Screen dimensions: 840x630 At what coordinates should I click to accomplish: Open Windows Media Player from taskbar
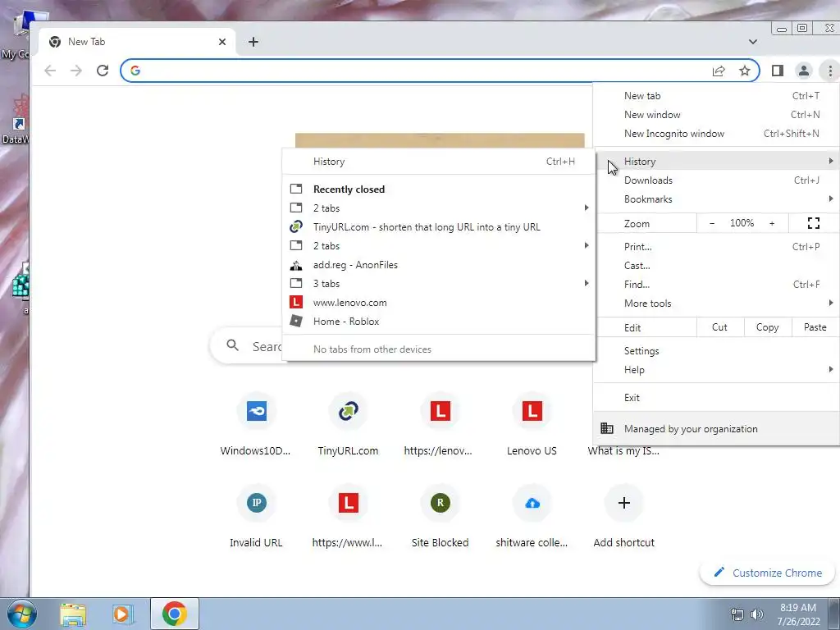coord(122,614)
